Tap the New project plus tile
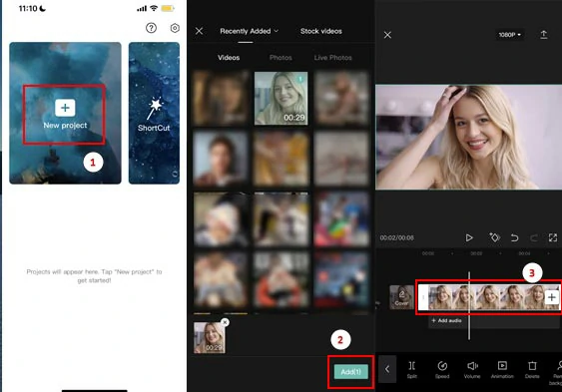Viewport: 562px width, 392px height. coord(65,114)
